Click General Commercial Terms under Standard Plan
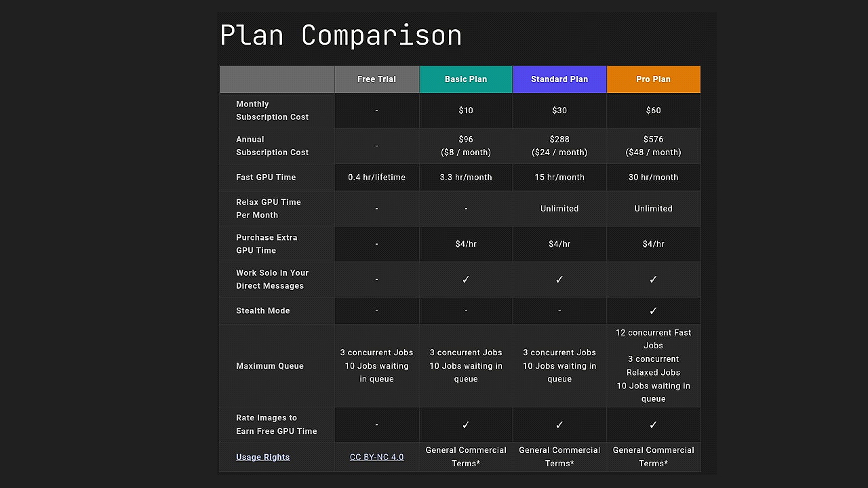Screen dimensions: 868x488 pos(559,457)
